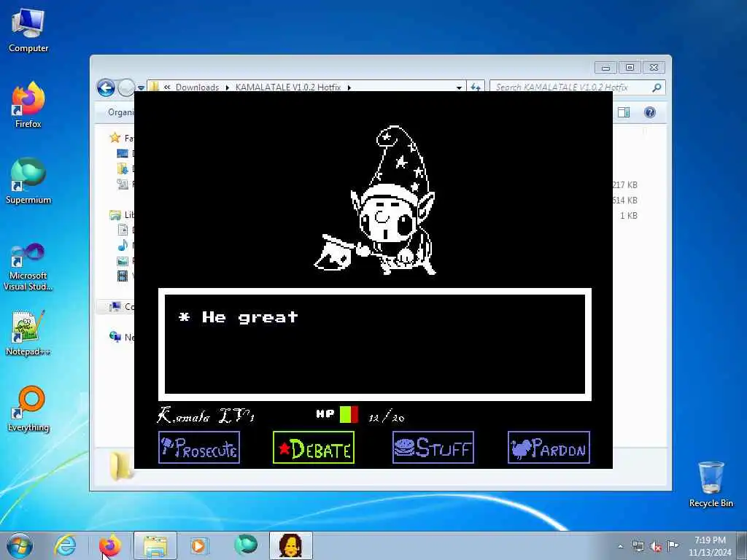Open Explorer help icon
The height and width of the screenshot is (560, 747).
pyautogui.click(x=650, y=112)
